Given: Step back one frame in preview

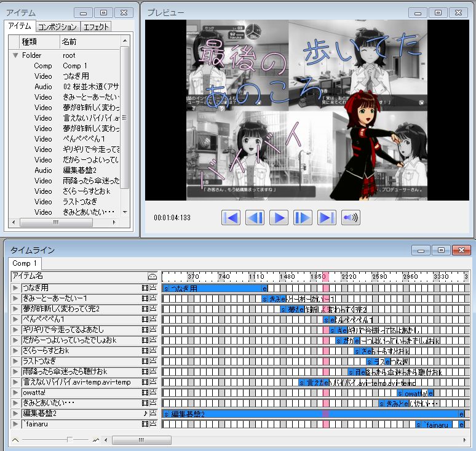Looking at the screenshot, I should click(255, 217).
